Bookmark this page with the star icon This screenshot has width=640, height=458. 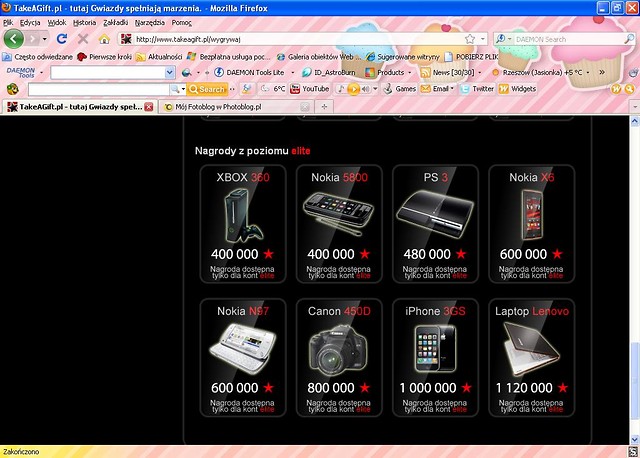(x=470, y=39)
